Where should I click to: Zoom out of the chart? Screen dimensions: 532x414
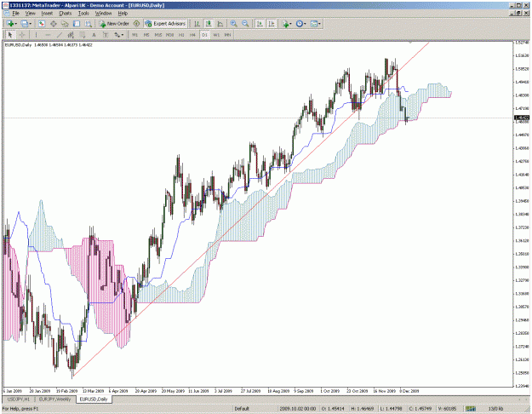[245, 24]
